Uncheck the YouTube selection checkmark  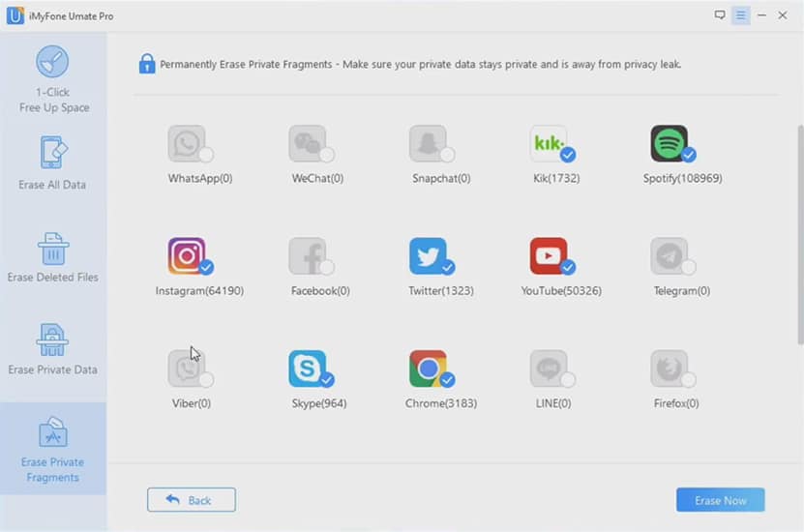[x=568, y=267]
